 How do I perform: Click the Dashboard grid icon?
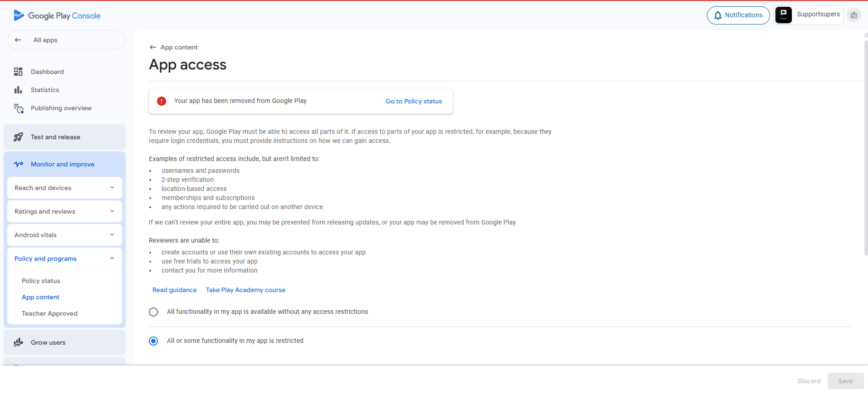point(18,72)
